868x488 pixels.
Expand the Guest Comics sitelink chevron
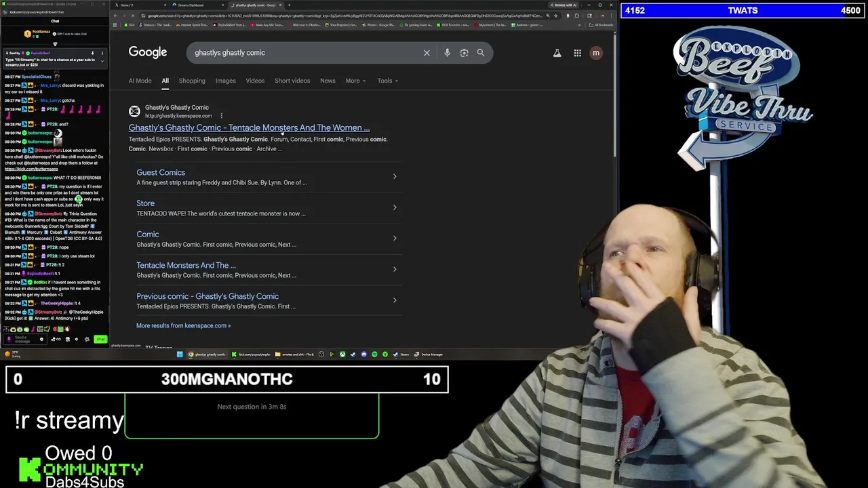point(395,177)
